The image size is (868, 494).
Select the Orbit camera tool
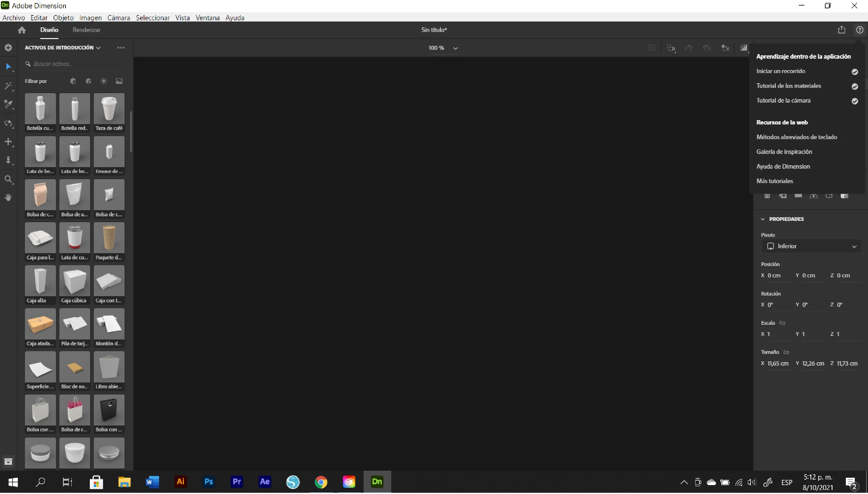point(8,123)
